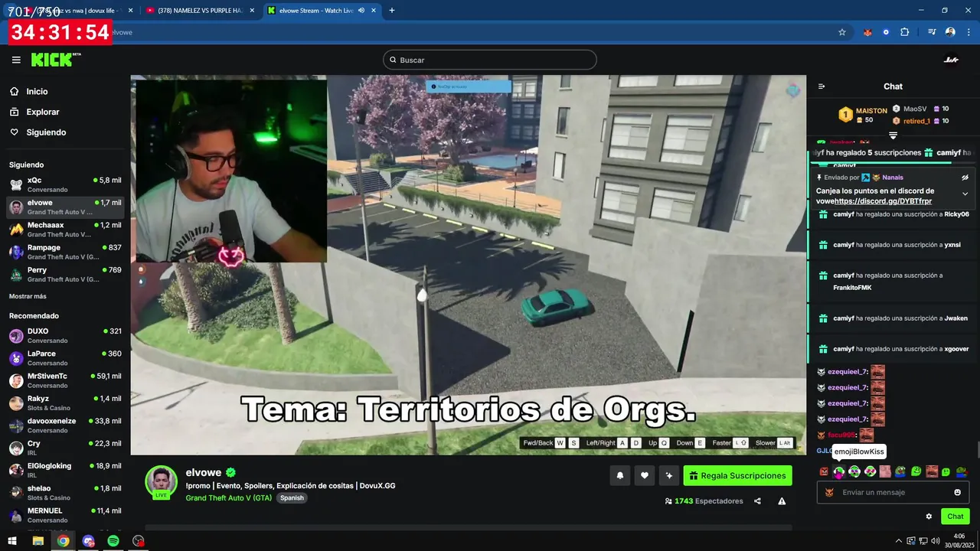
Task: Open Mechaaax channel in sidebar
Action: point(65,230)
